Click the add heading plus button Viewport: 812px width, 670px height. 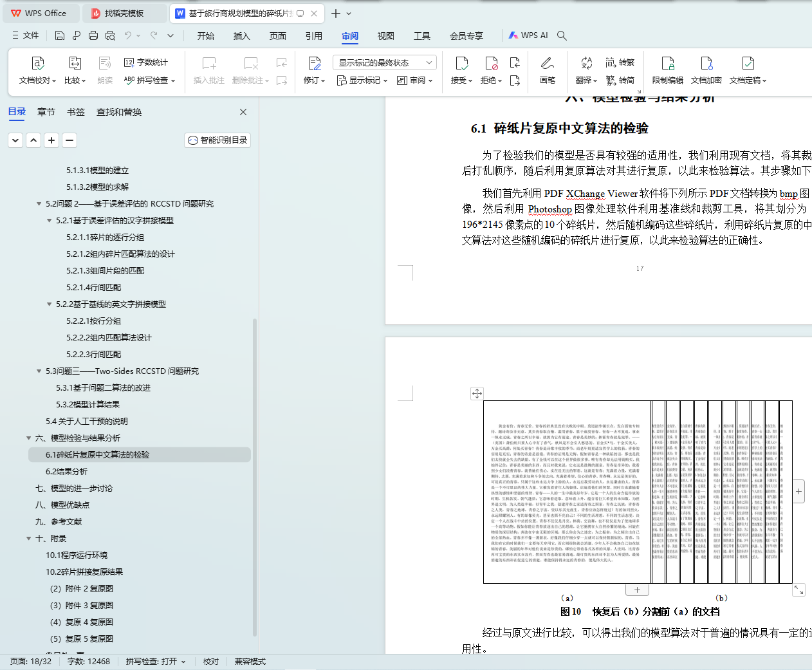51,140
